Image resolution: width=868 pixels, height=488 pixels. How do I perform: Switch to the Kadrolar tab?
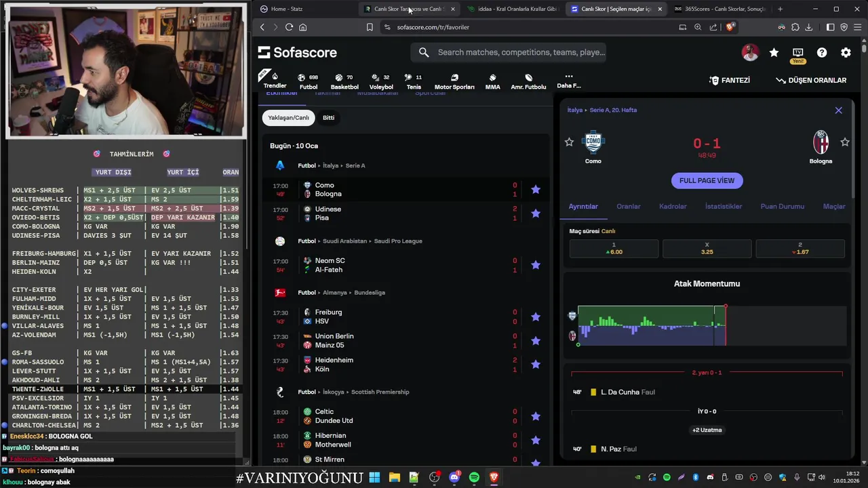coord(673,206)
